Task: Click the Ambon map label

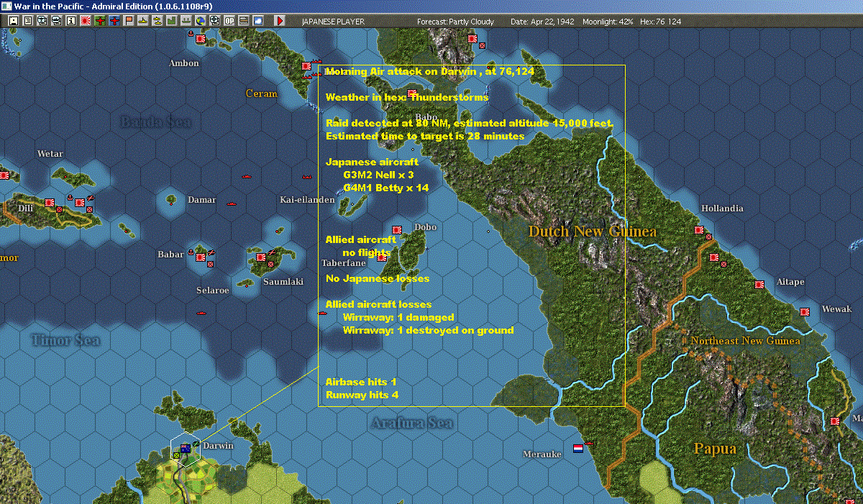Action: [184, 63]
